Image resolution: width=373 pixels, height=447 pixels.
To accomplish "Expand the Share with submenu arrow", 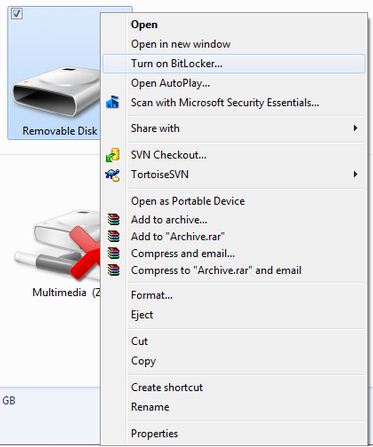I will 355,128.
